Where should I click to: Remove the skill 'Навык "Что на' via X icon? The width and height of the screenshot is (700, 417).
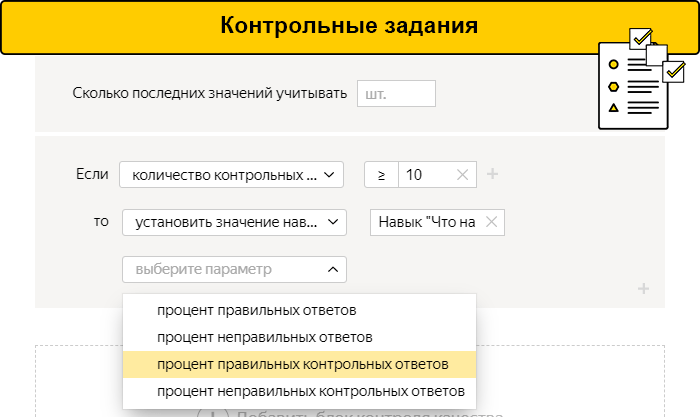tap(491, 222)
